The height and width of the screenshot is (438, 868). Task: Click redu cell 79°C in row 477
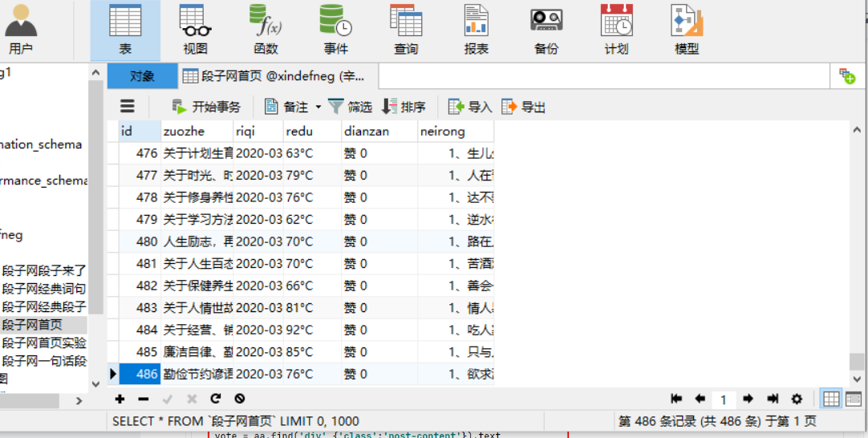coord(312,175)
